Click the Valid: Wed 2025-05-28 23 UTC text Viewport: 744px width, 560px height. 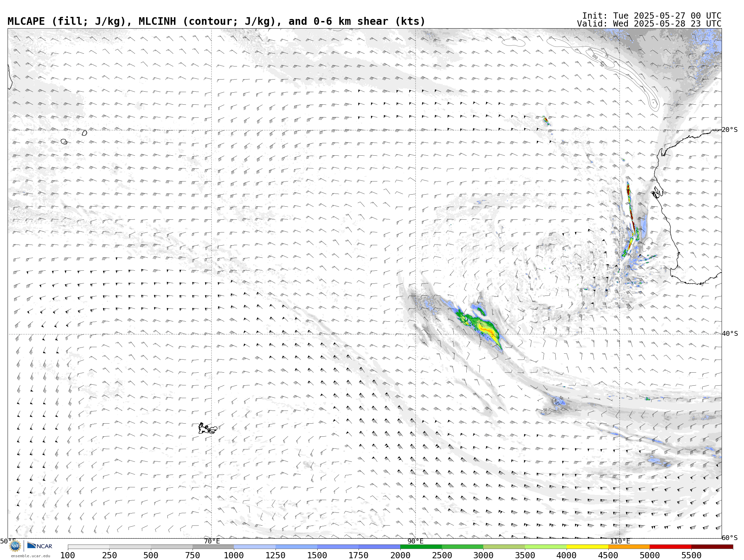[x=649, y=24]
